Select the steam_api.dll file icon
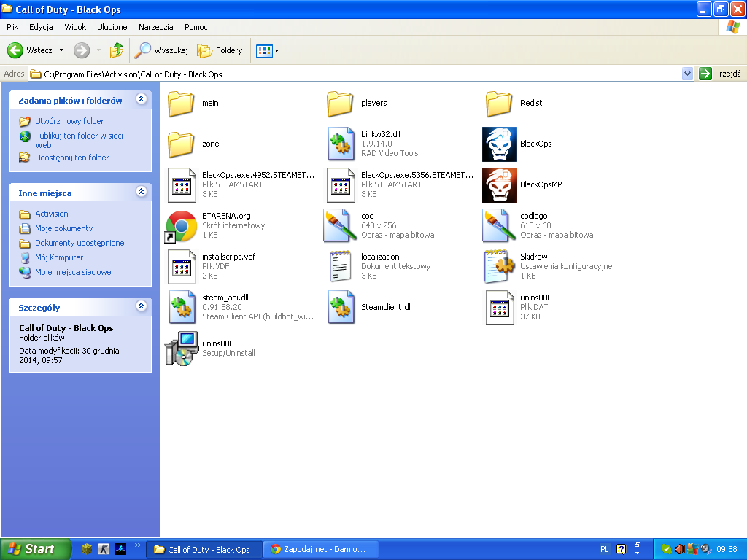 tap(182, 308)
